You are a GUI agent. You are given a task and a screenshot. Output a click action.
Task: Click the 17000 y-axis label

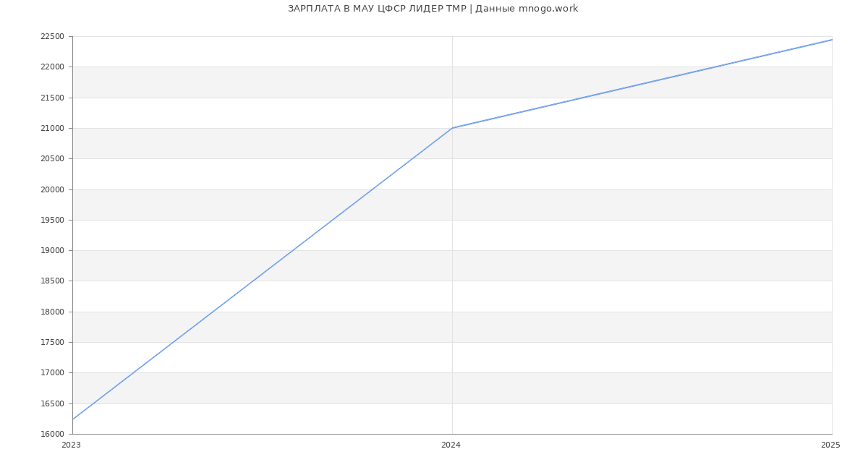pos(52,373)
